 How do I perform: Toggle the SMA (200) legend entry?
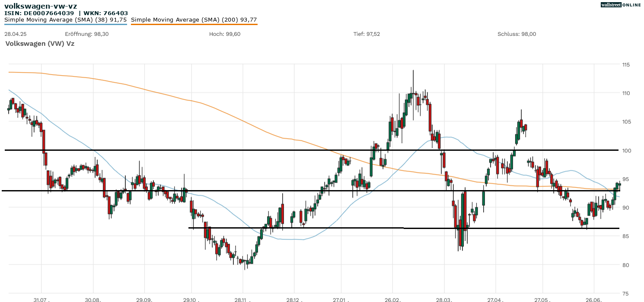194,20
